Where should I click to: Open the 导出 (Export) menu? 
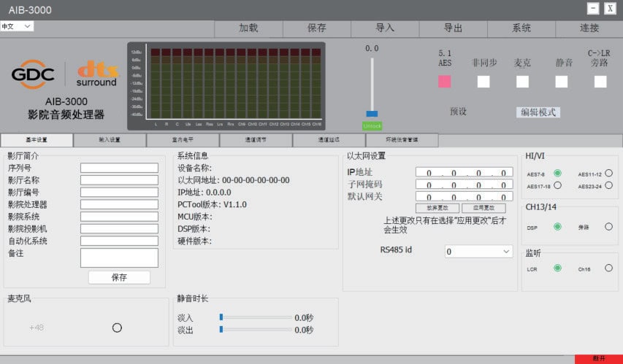(x=453, y=28)
